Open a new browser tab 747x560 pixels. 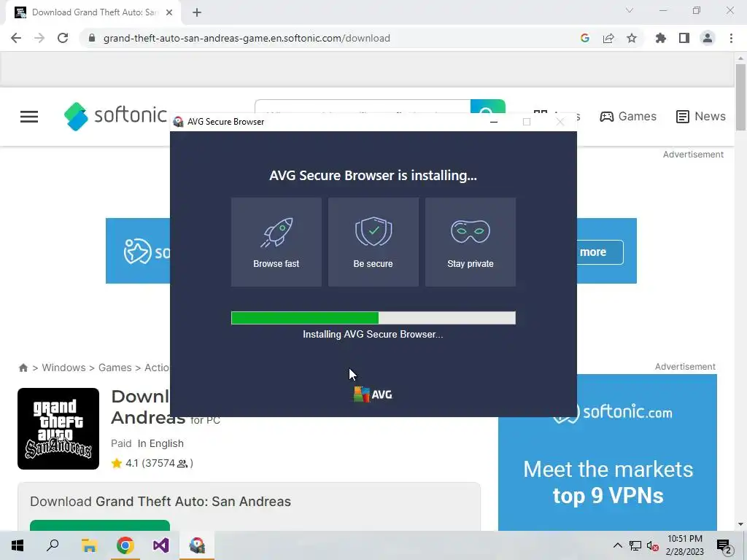pos(197,13)
